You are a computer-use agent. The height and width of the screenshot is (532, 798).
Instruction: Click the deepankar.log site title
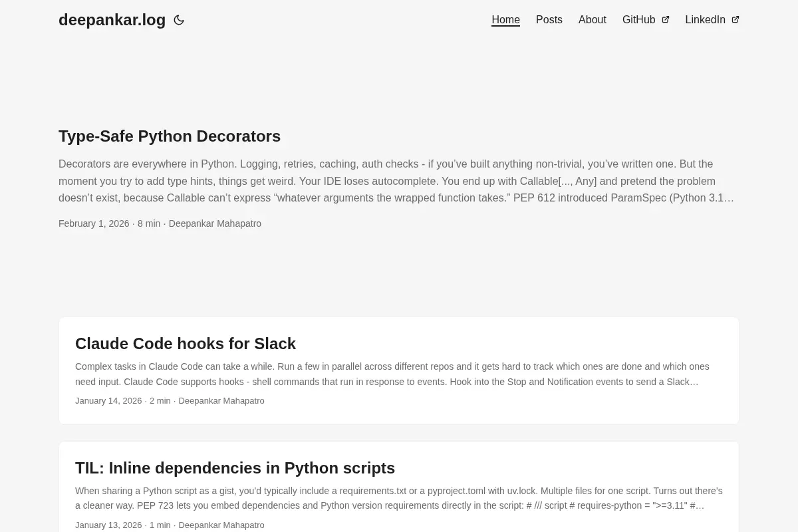(x=112, y=20)
